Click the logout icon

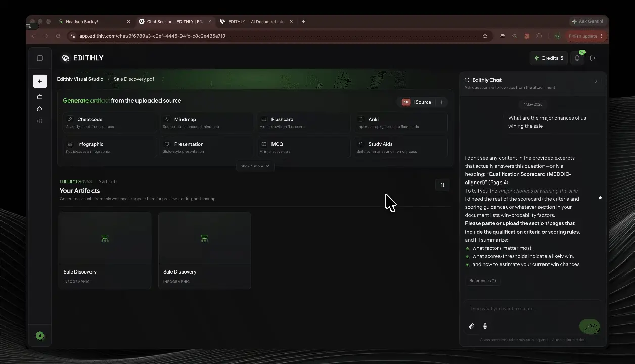[x=593, y=58]
